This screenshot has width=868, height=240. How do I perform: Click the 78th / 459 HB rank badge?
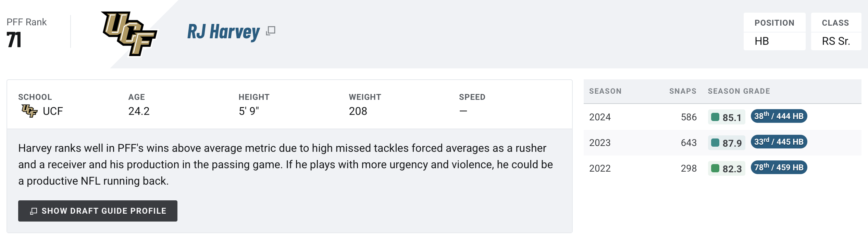(x=779, y=168)
